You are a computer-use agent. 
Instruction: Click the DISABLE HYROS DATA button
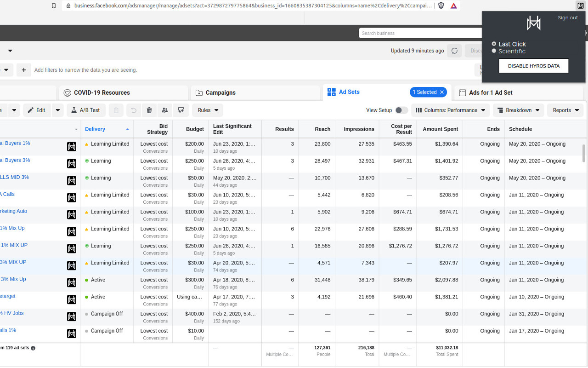pyautogui.click(x=533, y=66)
